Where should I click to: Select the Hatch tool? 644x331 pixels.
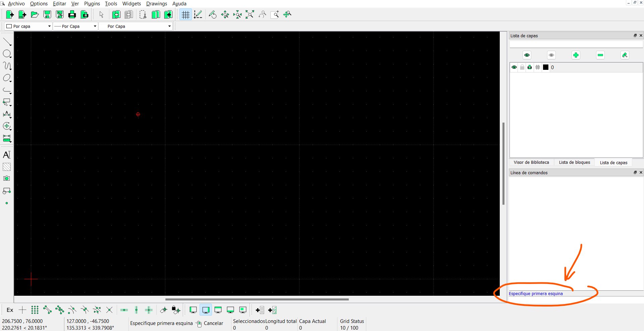[7, 167]
